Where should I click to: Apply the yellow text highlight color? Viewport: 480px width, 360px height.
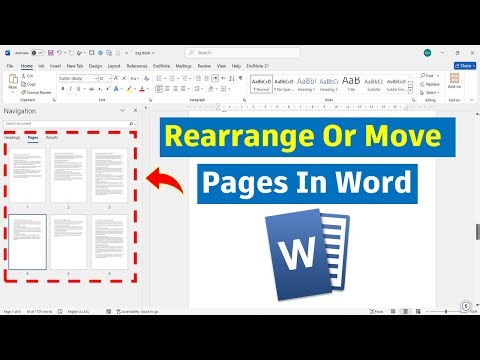[129, 89]
